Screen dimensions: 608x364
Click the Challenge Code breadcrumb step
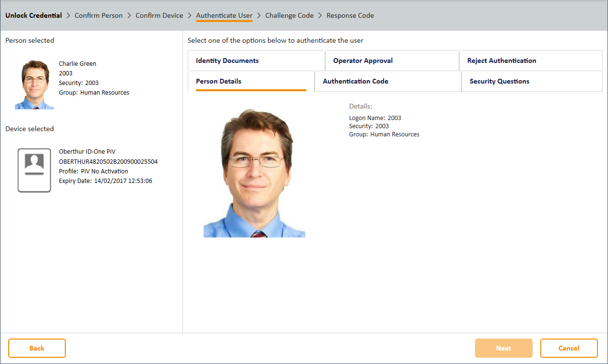click(289, 15)
